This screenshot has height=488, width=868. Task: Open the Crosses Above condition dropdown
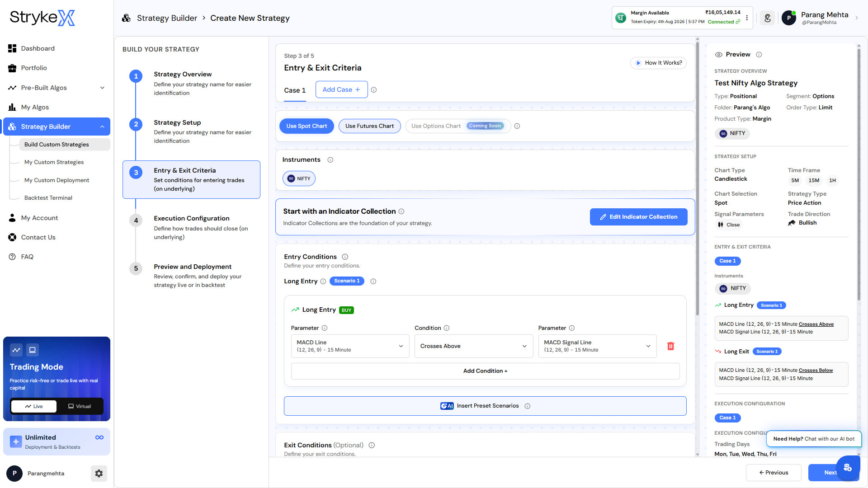pos(473,346)
